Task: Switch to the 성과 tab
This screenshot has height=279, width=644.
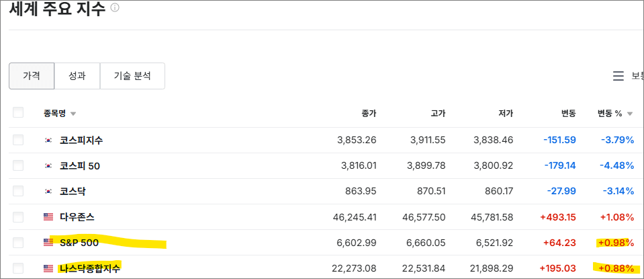Action: click(x=77, y=76)
